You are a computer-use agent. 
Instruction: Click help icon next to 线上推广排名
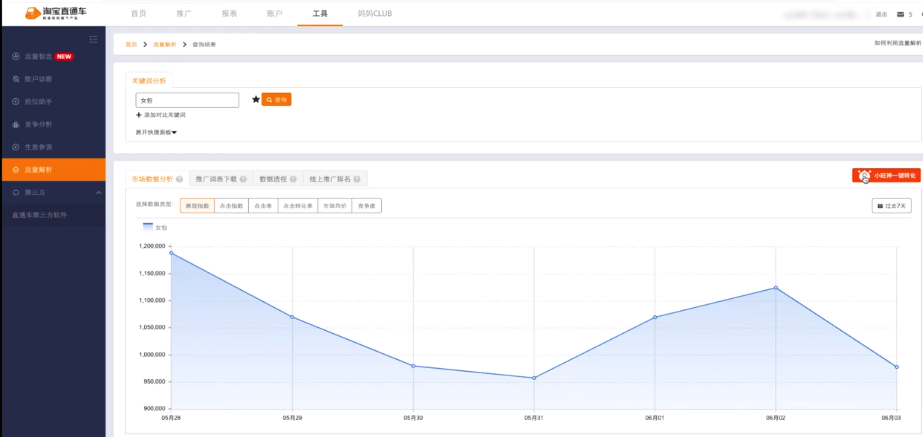coord(357,179)
